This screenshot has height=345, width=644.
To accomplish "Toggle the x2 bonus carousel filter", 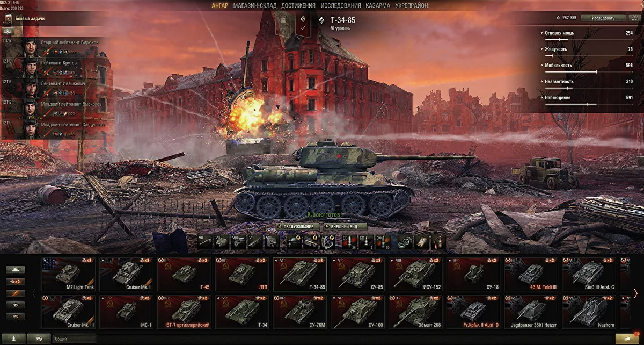I will [x=16, y=281].
